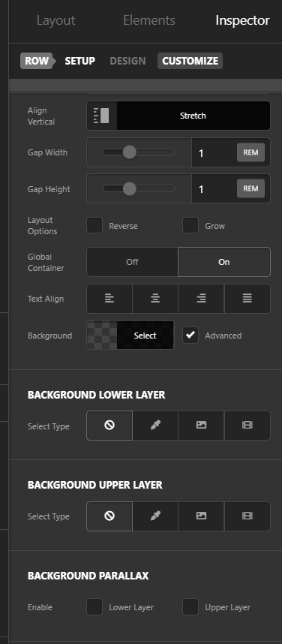This screenshot has height=644, width=282.
Task: Select color type for Background Upper Layer
Action: click(155, 516)
